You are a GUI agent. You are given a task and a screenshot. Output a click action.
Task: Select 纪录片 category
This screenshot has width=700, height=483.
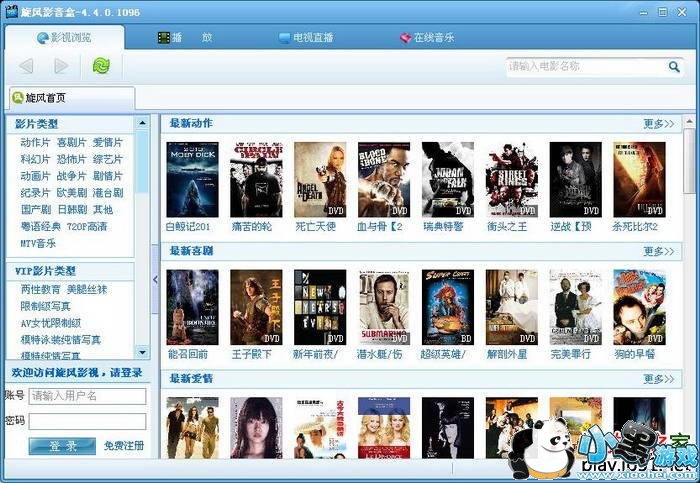click(x=35, y=193)
